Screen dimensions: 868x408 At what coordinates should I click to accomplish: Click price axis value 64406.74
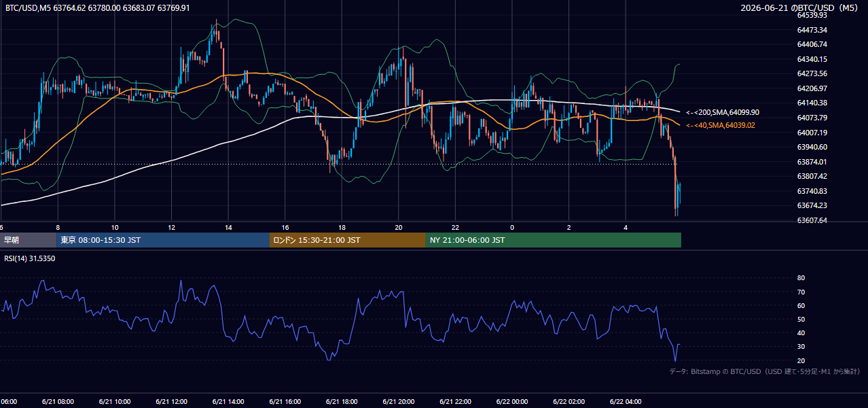coord(812,44)
